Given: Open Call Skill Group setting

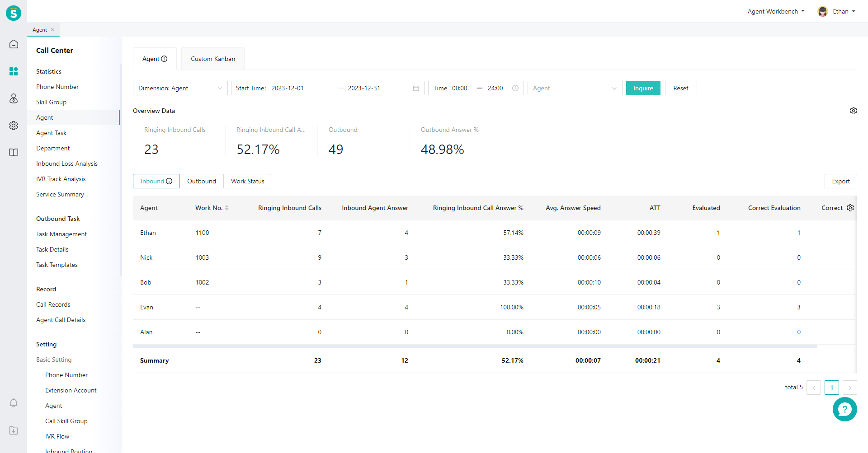Looking at the screenshot, I should click(x=66, y=421).
